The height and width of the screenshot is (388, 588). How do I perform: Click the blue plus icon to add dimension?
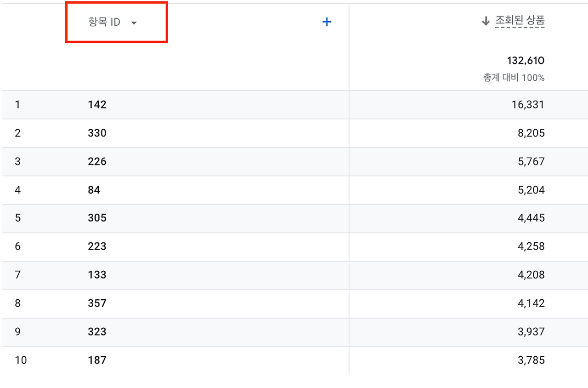[x=327, y=22]
